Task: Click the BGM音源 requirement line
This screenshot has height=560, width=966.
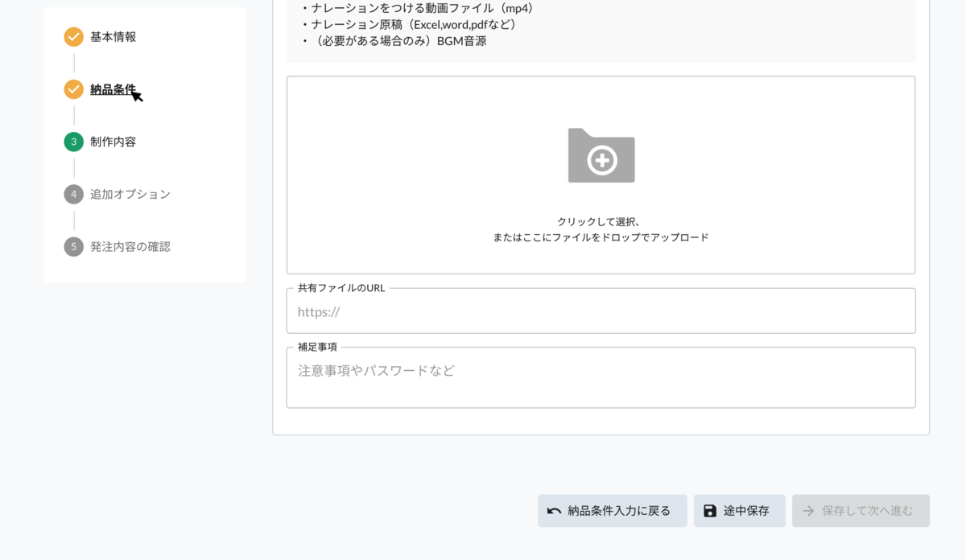Action: (x=393, y=40)
